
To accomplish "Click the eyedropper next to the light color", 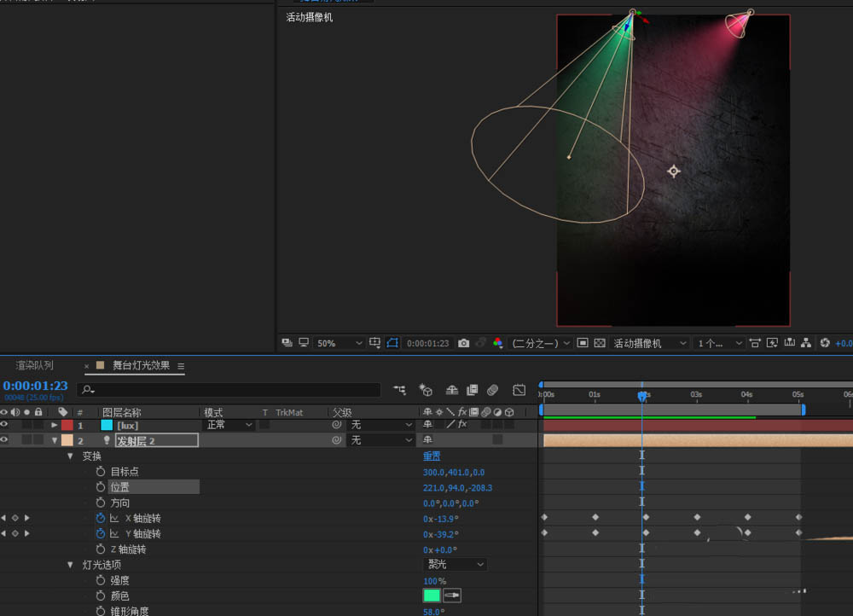I will click(x=452, y=596).
